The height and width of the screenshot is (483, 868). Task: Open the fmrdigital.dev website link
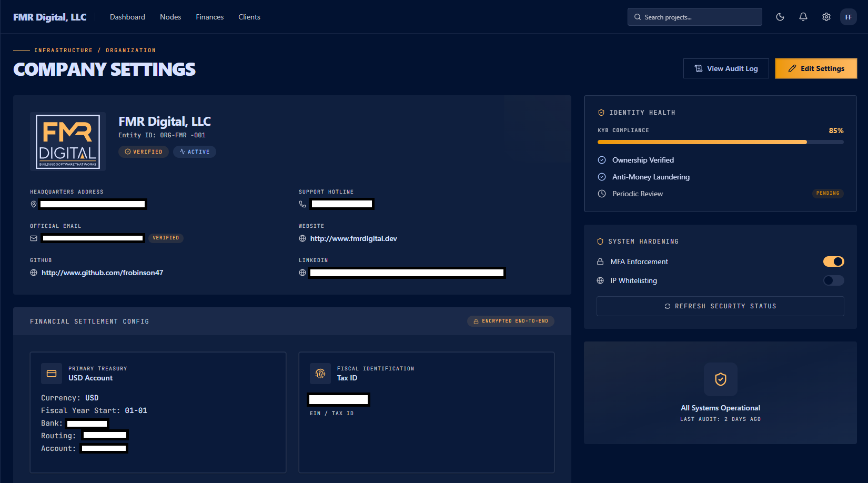354,238
